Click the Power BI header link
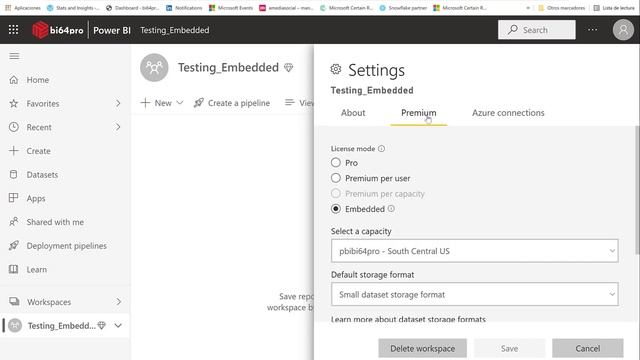The width and height of the screenshot is (640, 360). coord(112,30)
